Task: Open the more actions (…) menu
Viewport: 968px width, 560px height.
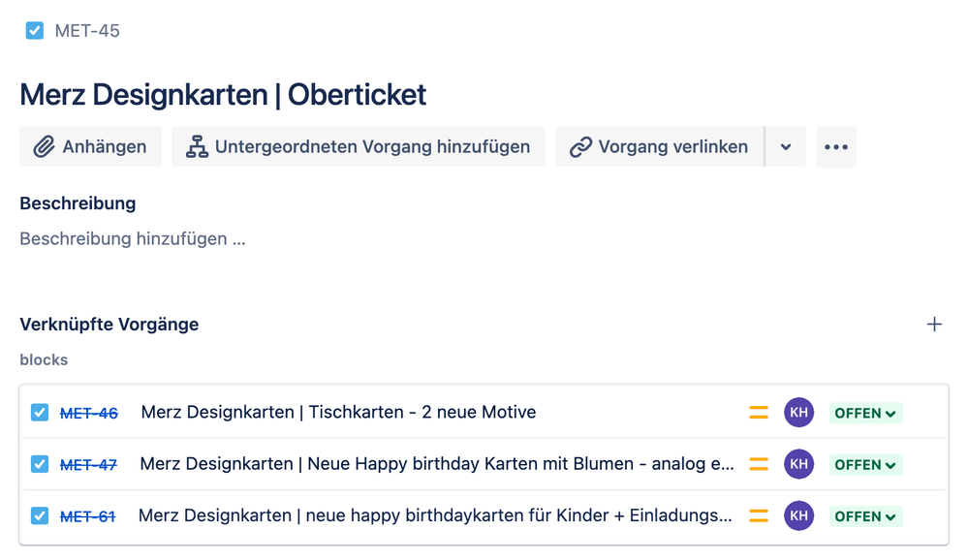Action: [x=835, y=146]
